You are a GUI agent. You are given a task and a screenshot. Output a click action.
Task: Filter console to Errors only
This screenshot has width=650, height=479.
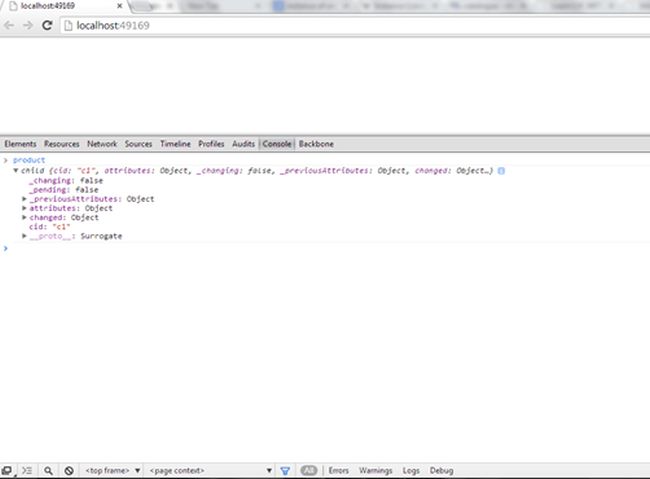(x=339, y=471)
